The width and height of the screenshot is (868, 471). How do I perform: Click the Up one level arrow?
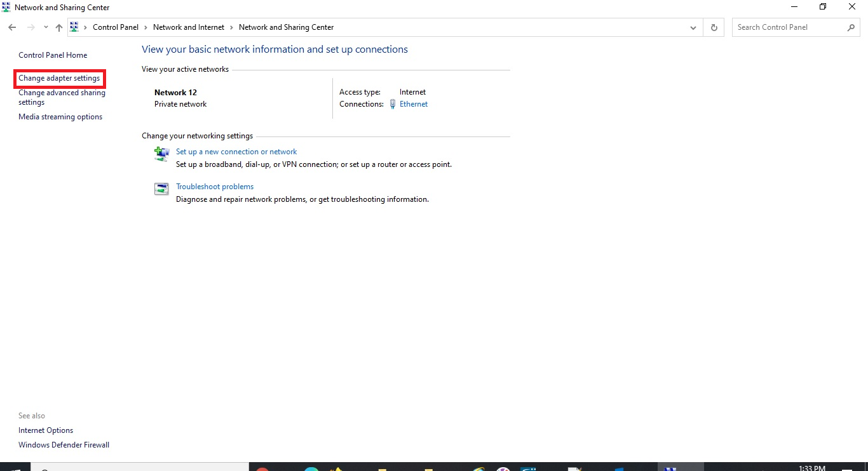click(59, 27)
